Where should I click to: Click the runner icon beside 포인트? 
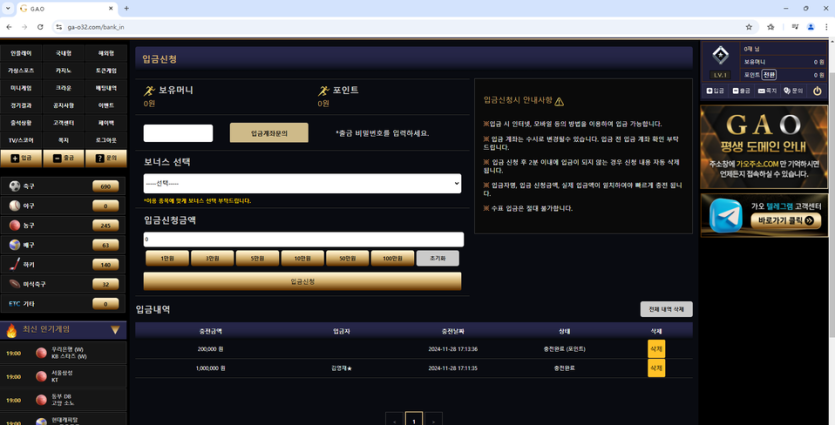point(323,91)
